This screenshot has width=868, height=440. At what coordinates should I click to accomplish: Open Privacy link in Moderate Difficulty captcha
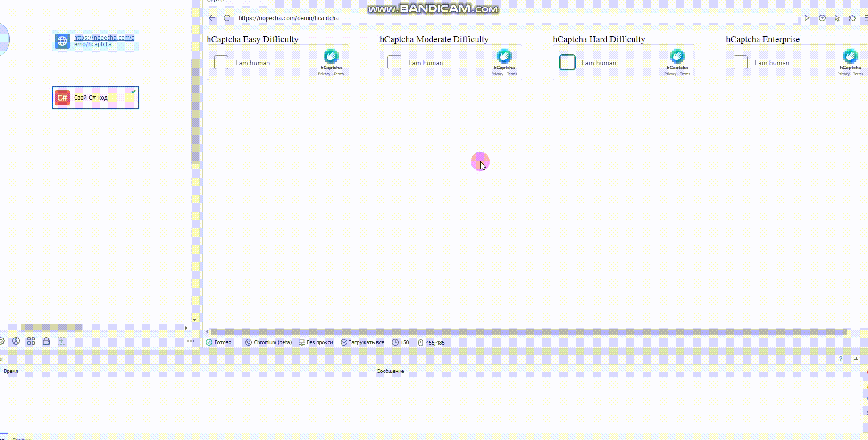click(497, 74)
